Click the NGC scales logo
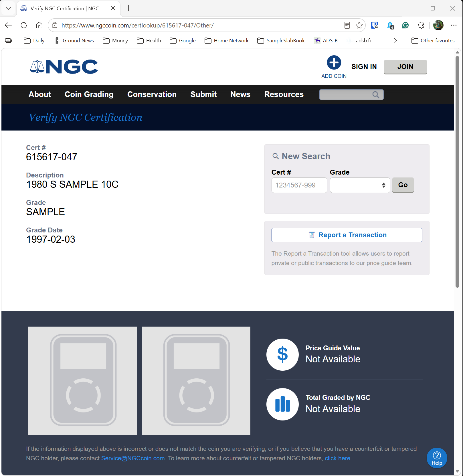Viewport: 463px width, 476px height. (64, 67)
